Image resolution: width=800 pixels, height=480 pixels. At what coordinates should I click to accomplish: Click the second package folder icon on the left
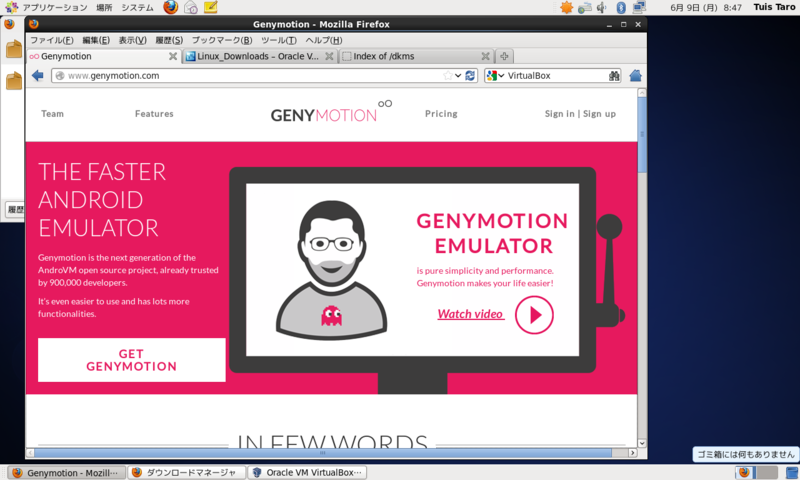[14, 81]
